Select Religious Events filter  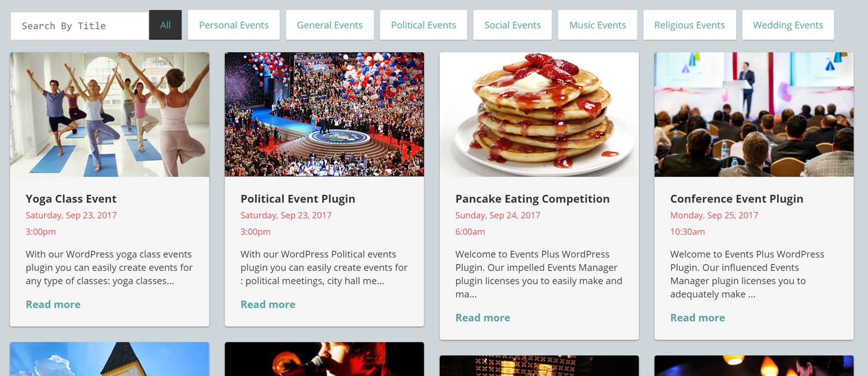[689, 25]
